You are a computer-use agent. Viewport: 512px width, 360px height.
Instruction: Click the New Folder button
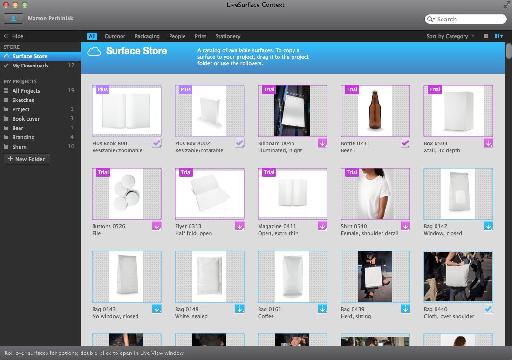27,159
